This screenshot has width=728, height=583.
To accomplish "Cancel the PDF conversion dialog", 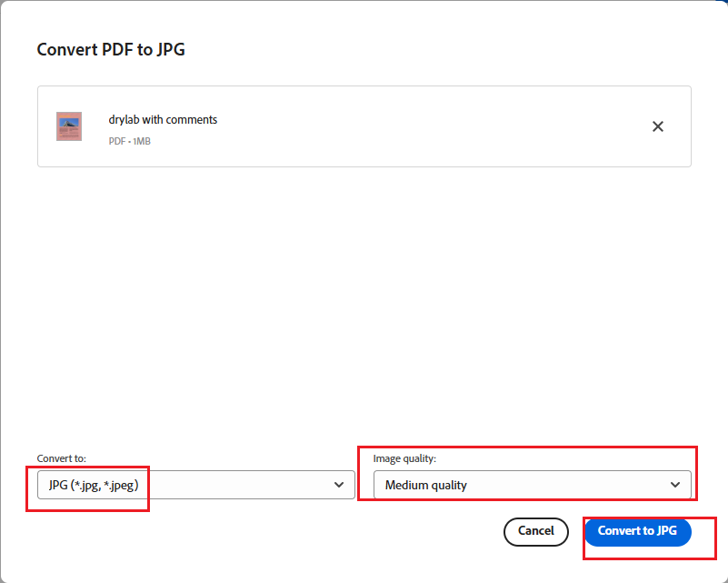I will [536, 531].
